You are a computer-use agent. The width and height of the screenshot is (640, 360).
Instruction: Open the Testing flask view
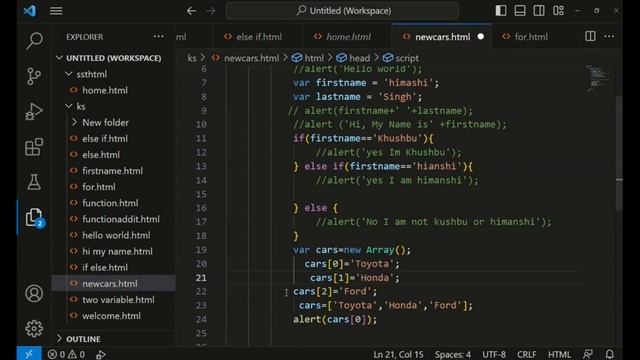pyautogui.click(x=34, y=182)
